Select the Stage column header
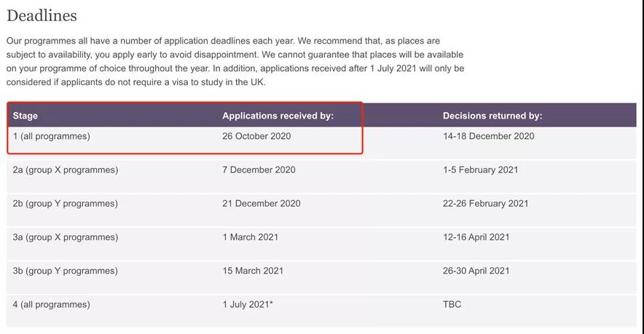The width and height of the screenshot is (644, 334). [x=25, y=116]
